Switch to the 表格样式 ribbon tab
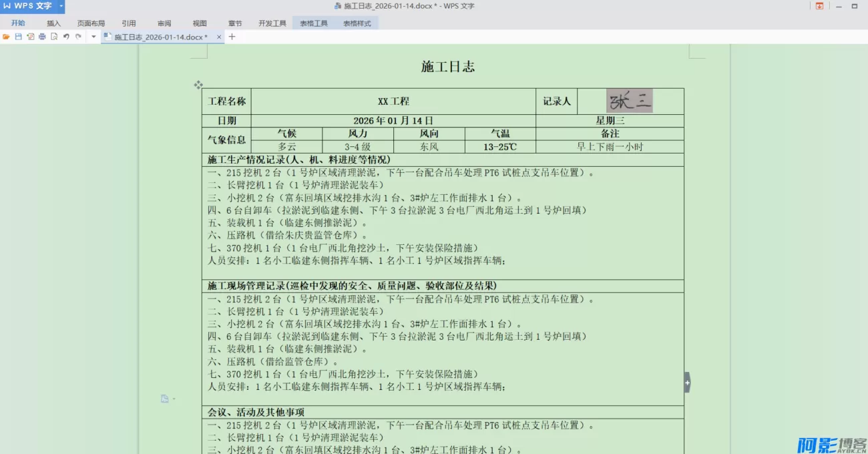Viewport: 868px width, 454px height. coord(356,22)
